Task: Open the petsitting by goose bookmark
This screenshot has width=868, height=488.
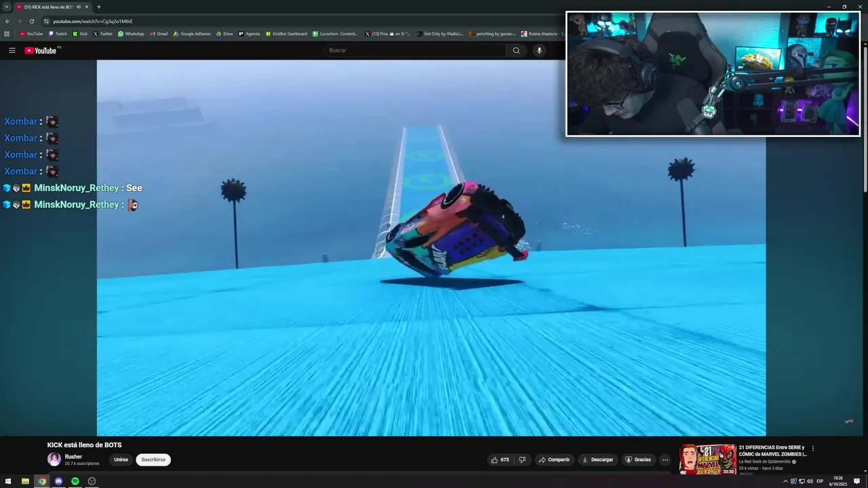Action: [x=492, y=33]
